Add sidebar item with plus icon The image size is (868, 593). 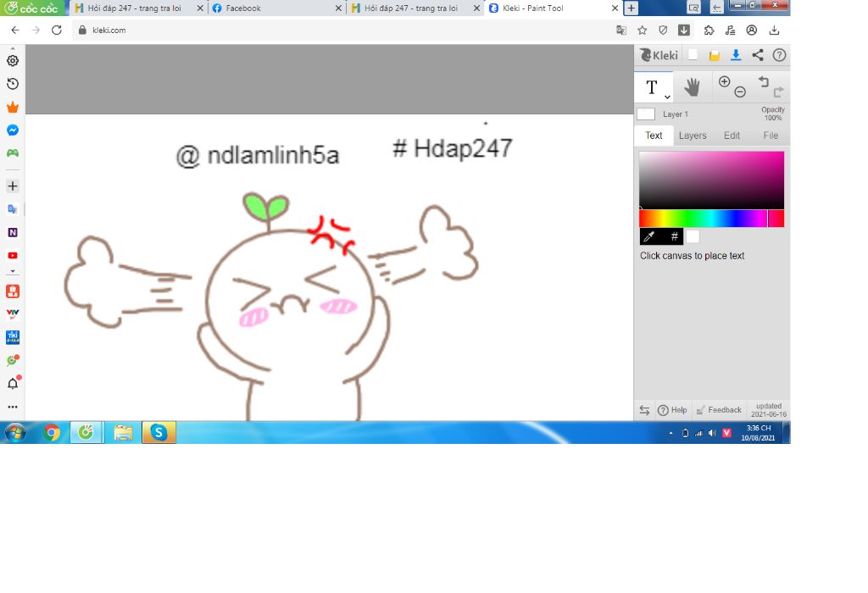tap(13, 186)
